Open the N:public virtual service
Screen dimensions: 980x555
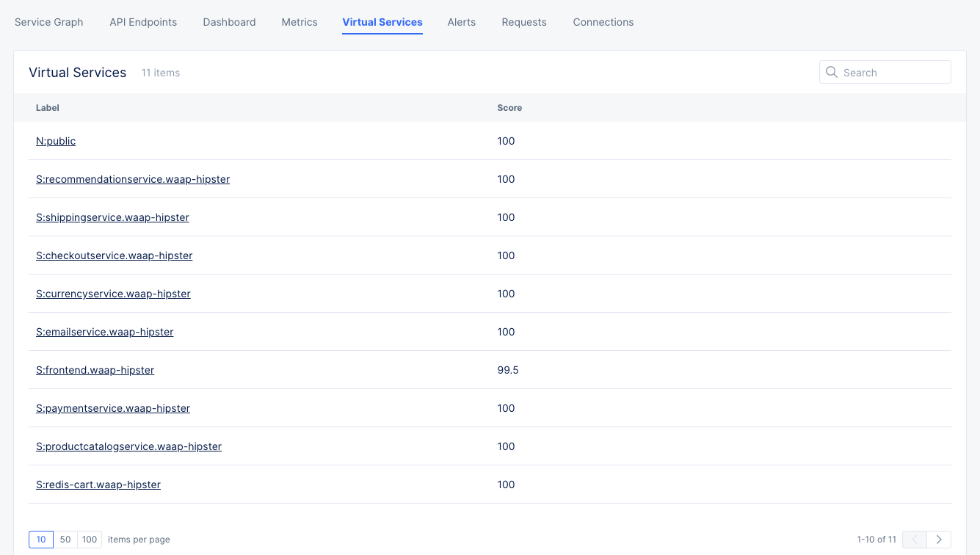(x=56, y=141)
